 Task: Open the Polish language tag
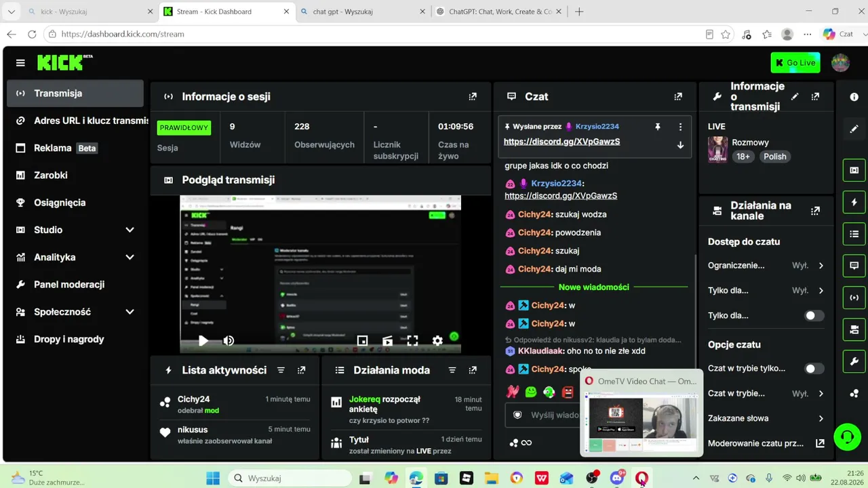pos(775,157)
